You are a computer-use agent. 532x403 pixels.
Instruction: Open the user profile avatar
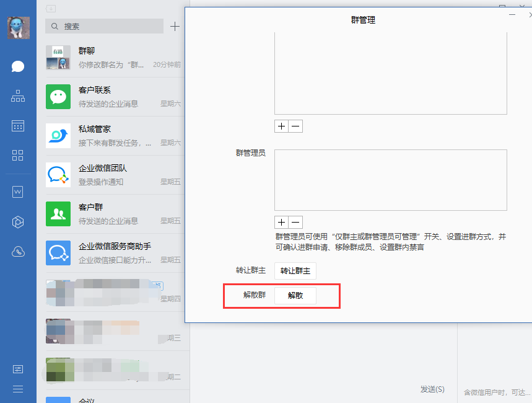point(19,28)
